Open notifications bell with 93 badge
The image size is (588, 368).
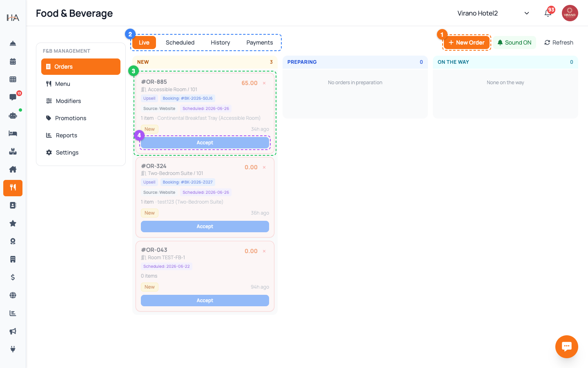click(548, 13)
